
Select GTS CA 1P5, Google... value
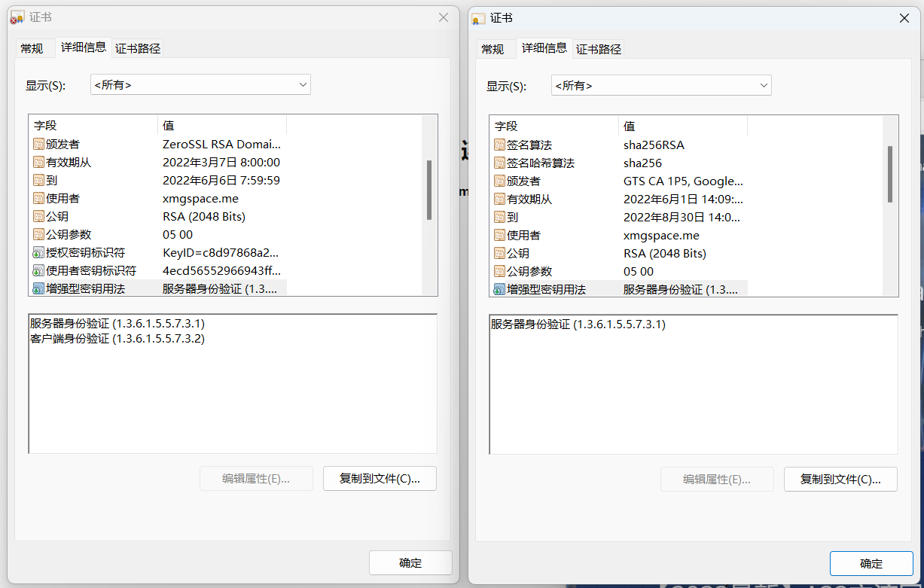683,181
